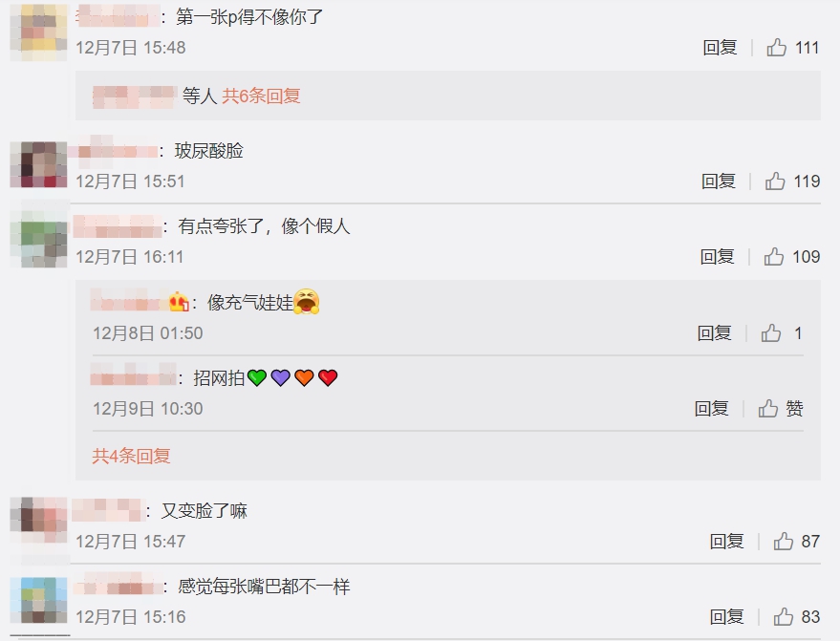Reply to the 第一张p得不像你了 comment
The width and height of the screenshot is (840, 641).
click(x=720, y=48)
